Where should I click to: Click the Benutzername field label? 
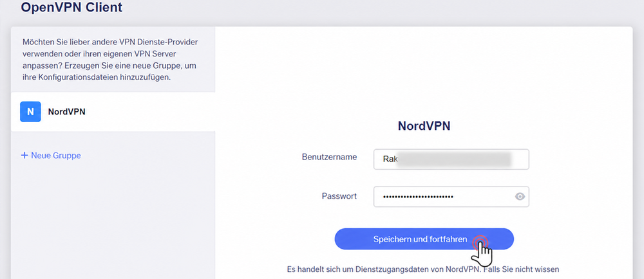329,157
